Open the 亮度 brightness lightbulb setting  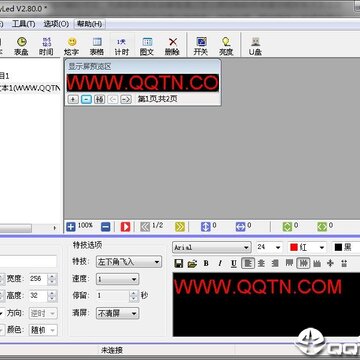tap(226, 46)
